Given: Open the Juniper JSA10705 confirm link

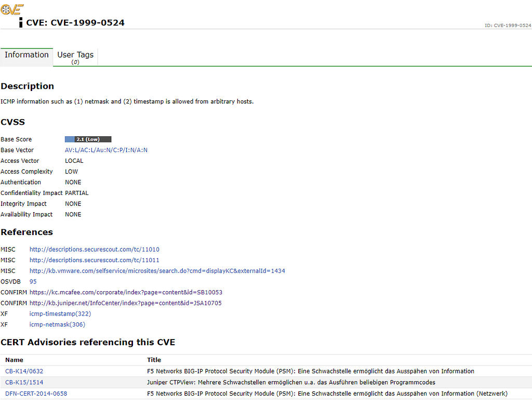Looking at the screenshot, I should coord(125,303).
